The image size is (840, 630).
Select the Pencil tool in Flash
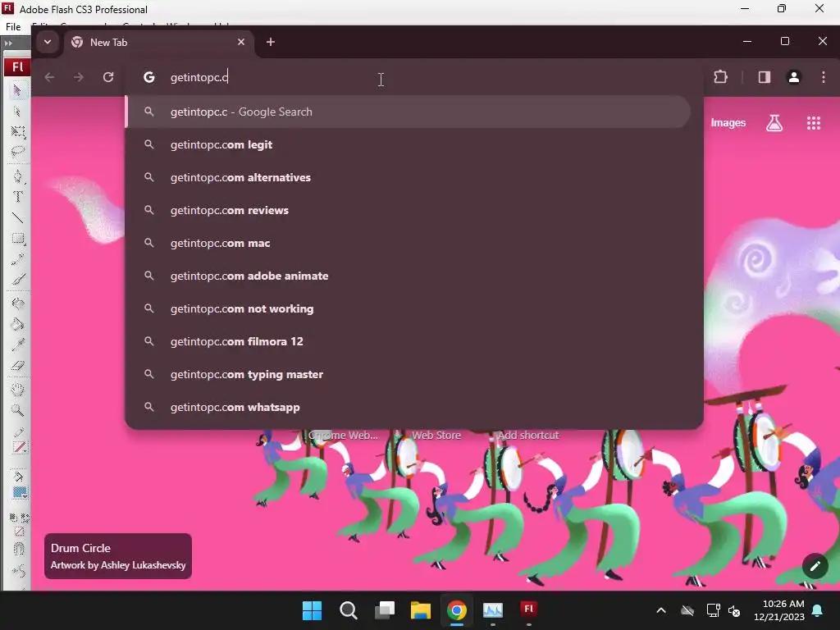point(17,259)
